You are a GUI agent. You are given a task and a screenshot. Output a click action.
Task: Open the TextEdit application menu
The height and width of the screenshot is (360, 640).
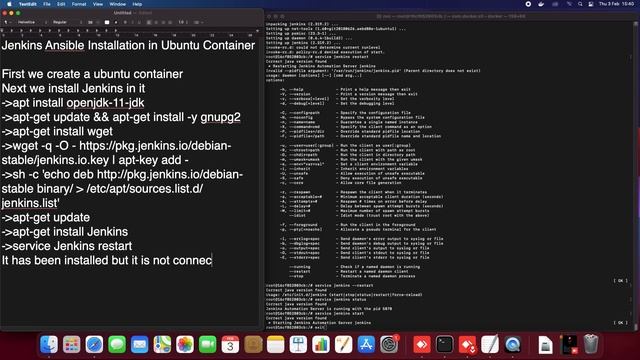[x=28, y=4]
